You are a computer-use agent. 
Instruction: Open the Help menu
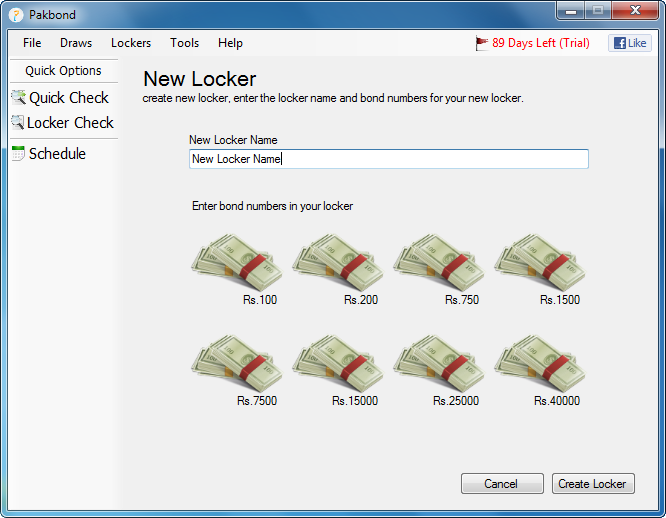[230, 43]
